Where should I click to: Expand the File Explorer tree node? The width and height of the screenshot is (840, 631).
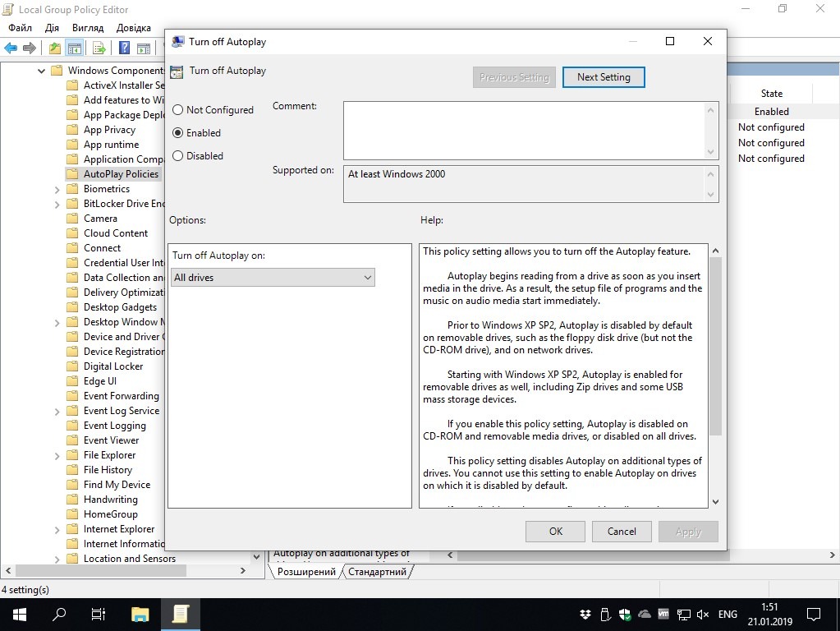coord(57,456)
